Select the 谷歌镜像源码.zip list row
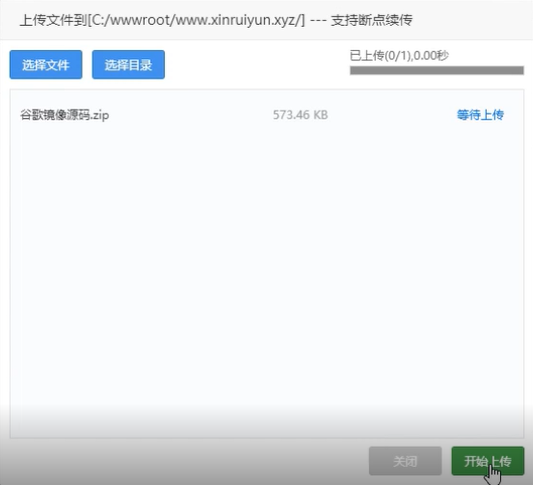 (x=267, y=115)
